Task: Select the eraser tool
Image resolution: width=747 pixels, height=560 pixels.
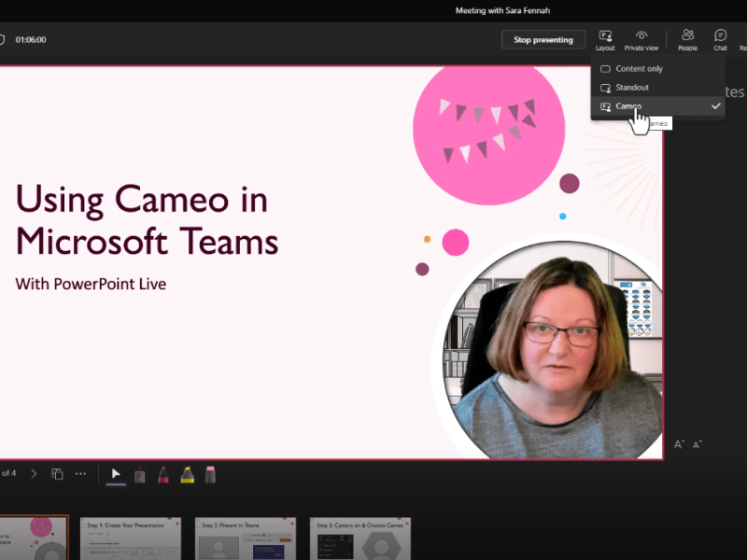Action: click(x=210, y=474)
